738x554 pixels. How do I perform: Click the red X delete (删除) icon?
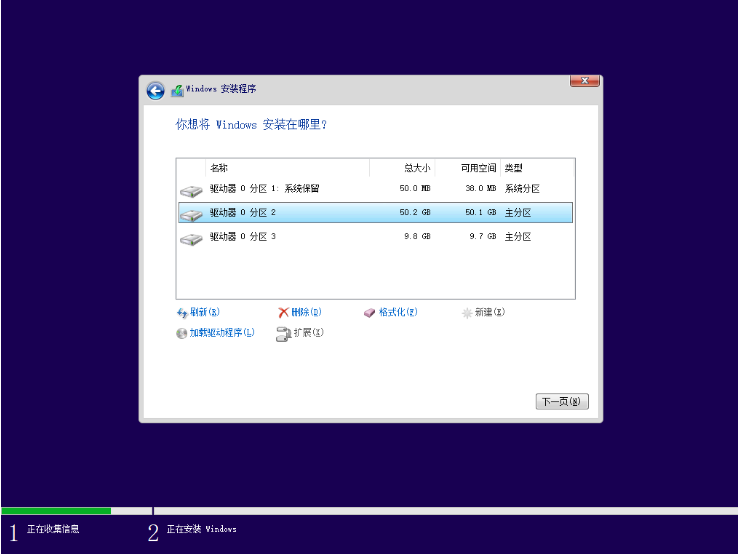284,313
